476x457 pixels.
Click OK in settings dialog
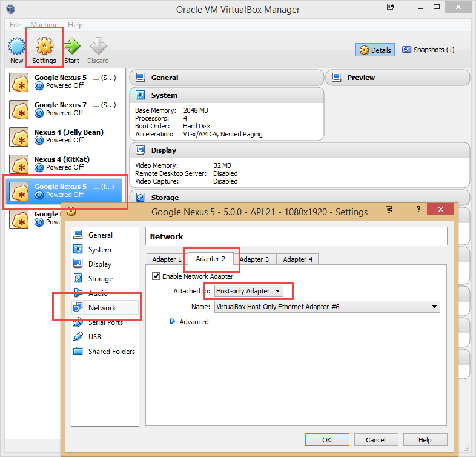tap(327, 439)
